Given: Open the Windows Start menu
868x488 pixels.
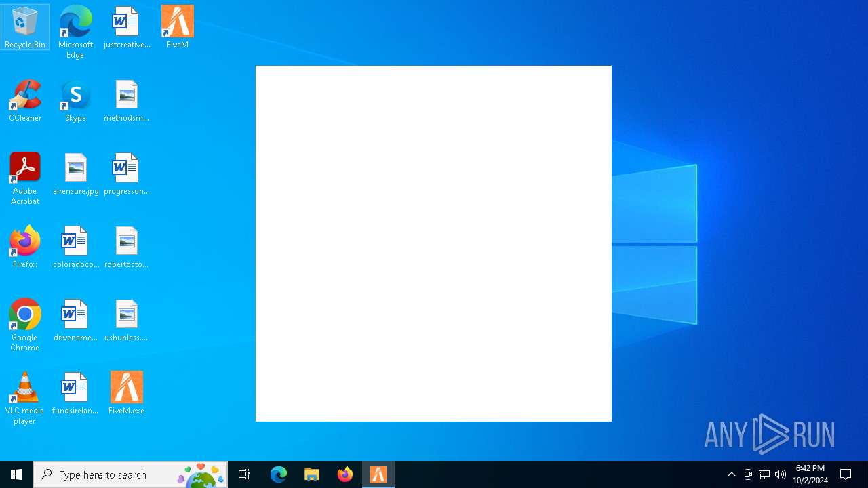Looking at the screenshot, I should [16, 474].
